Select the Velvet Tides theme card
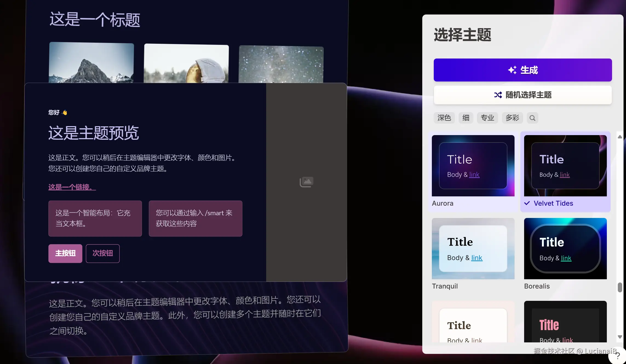 click(565, 166)
